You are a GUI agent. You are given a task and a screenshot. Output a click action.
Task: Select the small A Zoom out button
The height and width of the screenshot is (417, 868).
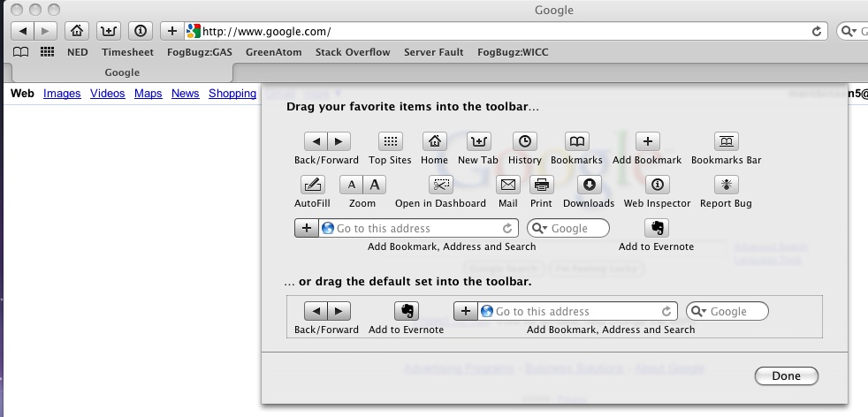pos(352,185)
